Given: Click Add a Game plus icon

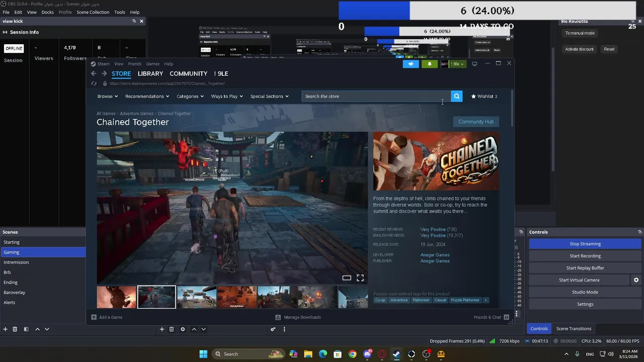Looking at the screenshot, I should (x=94, y=317).
